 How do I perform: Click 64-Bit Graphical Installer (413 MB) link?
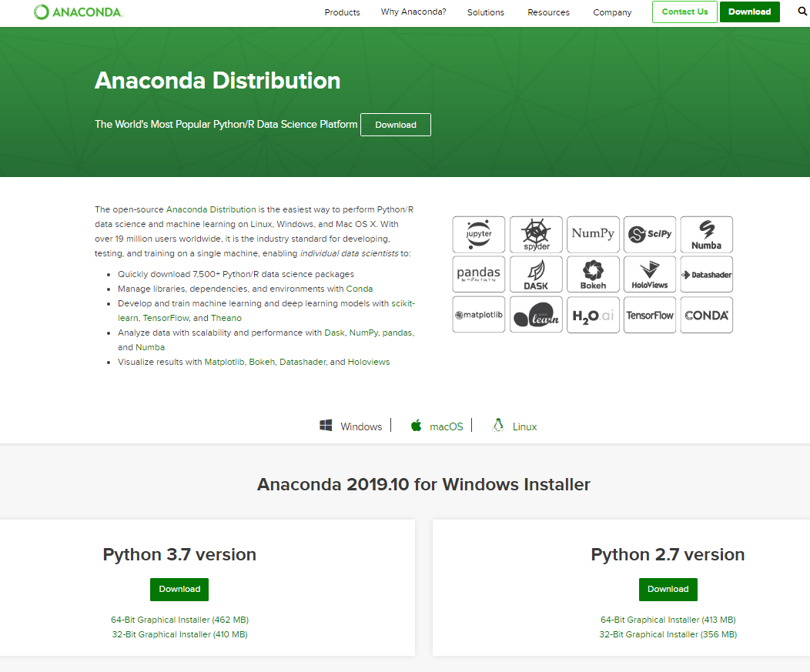coord(668,620)
